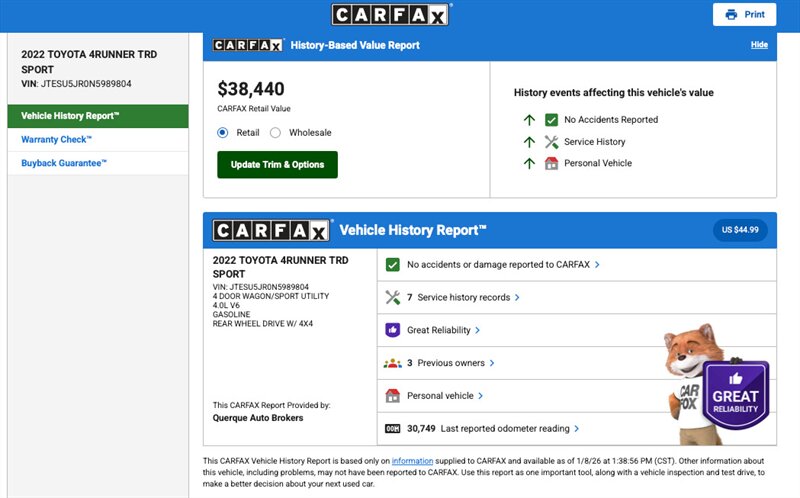Select the Wholesale value radio button

point(275,133)
